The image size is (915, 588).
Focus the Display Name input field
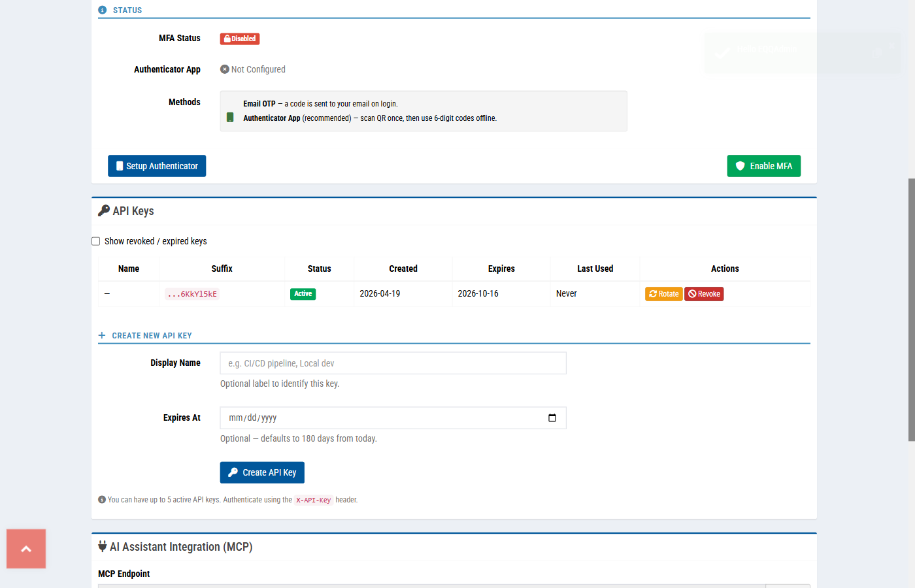click(x=393, y=363)
